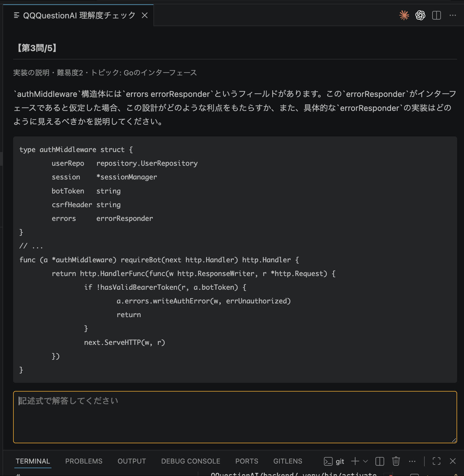
Task: Click the 'type authMiddleware struct {' code line
Action: coord(76,150)
